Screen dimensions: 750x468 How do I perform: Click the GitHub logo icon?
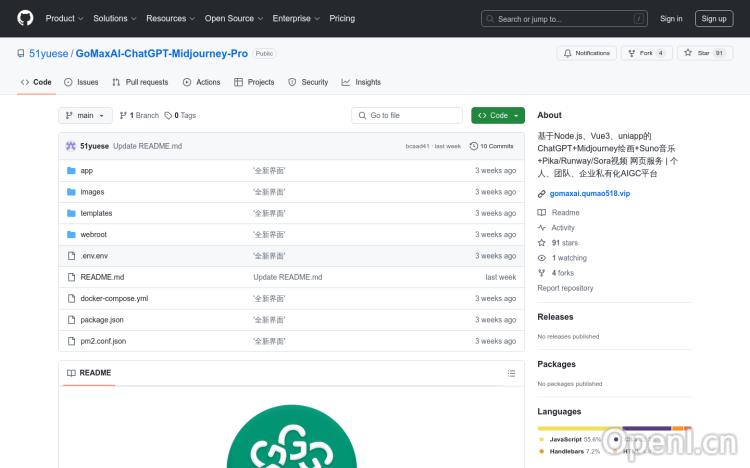click(x=25, y=18)
